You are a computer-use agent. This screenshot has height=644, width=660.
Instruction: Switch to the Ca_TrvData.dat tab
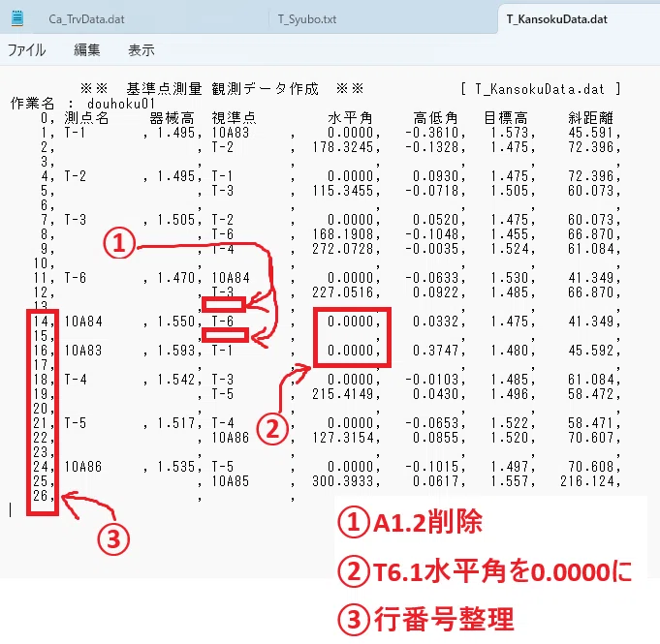pos(86,19)
